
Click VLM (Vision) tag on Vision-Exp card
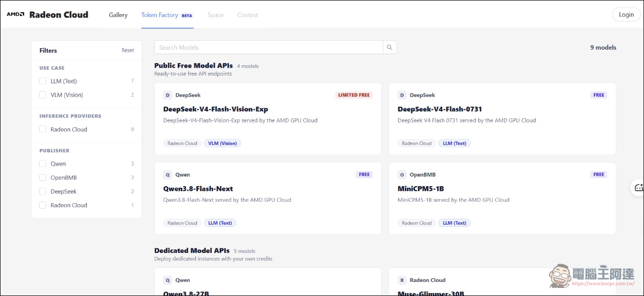click(x=223, y=143)
